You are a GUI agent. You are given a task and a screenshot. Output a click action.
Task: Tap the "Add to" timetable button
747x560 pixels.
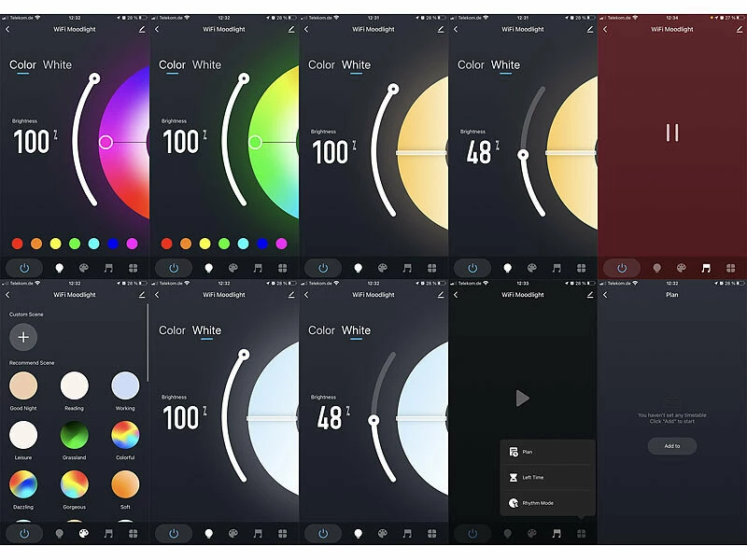pos(672,446)
